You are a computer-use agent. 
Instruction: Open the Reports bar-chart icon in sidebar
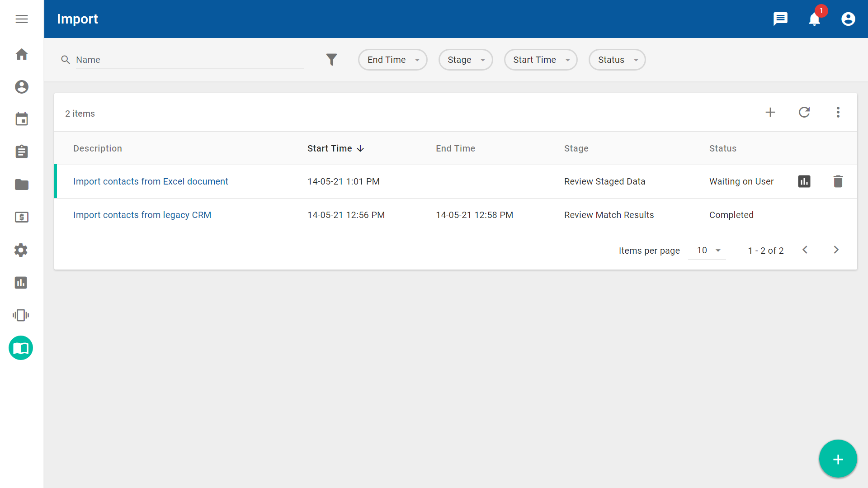click(21, 283)
